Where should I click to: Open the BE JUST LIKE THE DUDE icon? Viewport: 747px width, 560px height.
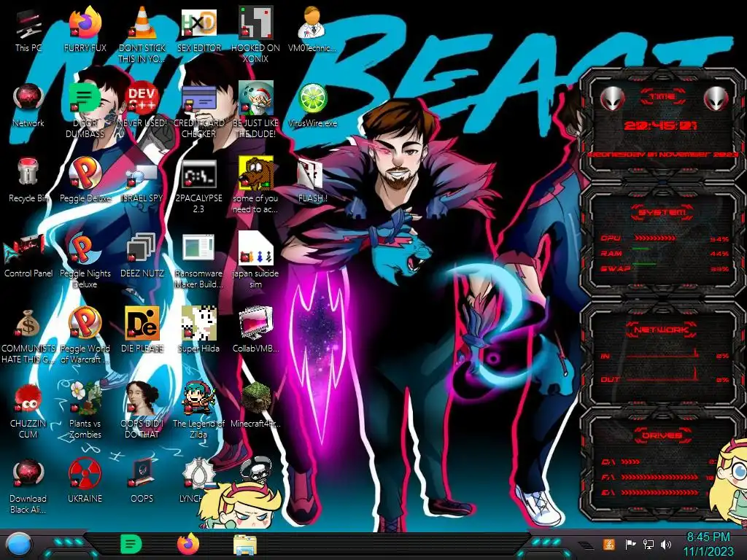click(x=255, y=98)
